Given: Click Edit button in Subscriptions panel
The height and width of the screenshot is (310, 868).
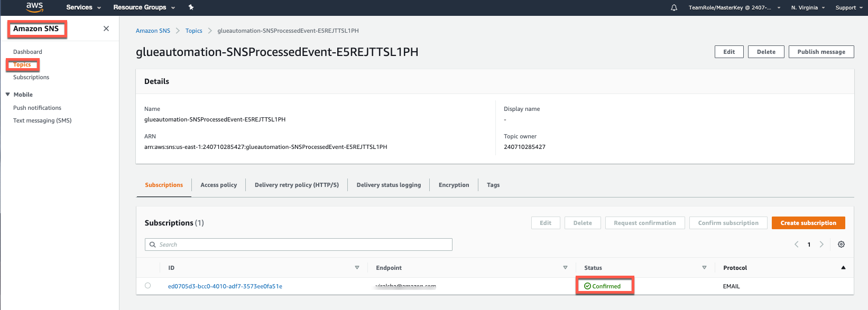Looking at the screenshot, I should 546,223.
